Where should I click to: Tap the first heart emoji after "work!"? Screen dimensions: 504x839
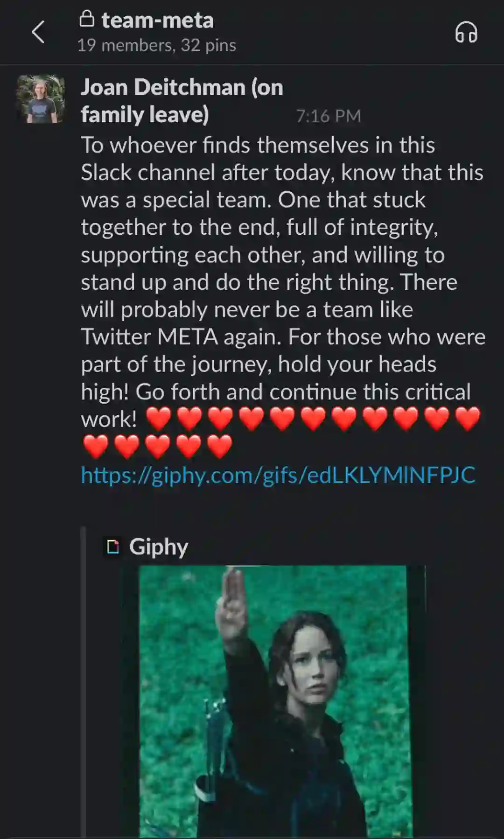tap(159, 419)
